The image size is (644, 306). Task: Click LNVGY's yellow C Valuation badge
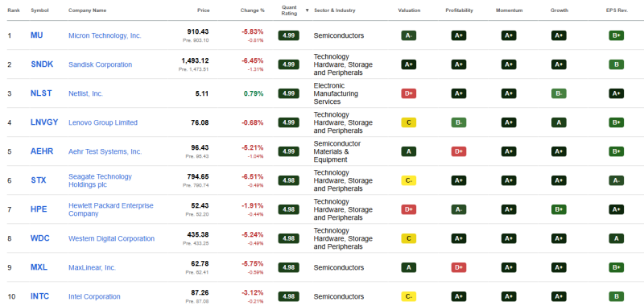[x=409, y=122]
